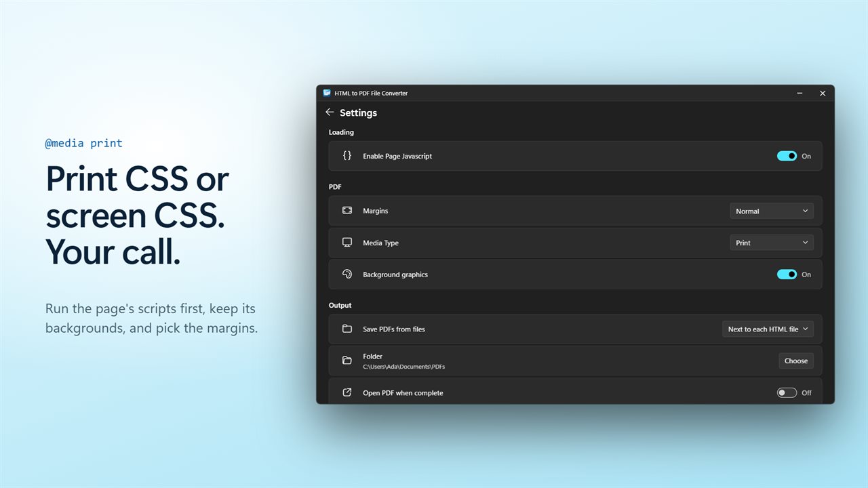Click the Save PDFs from files label
The image size is (868, 488).
394,329
